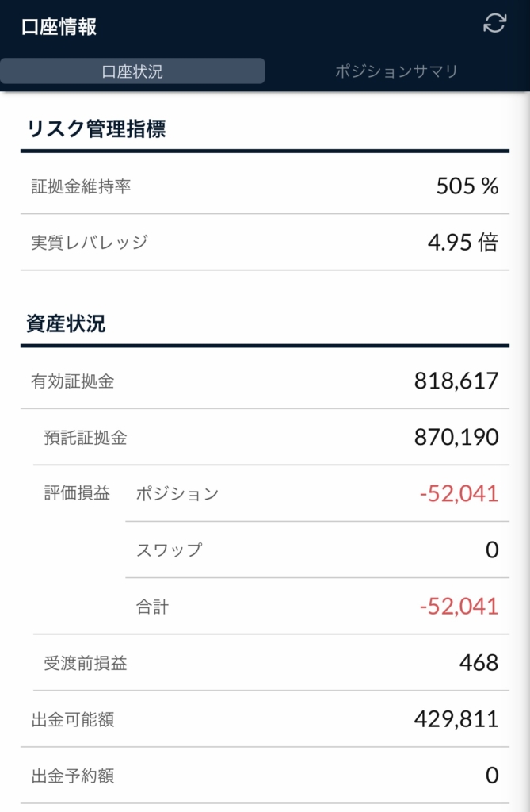Select the 口座情報 header title
The width and height of the screenshot is (530, 812).
pos(59,27)
